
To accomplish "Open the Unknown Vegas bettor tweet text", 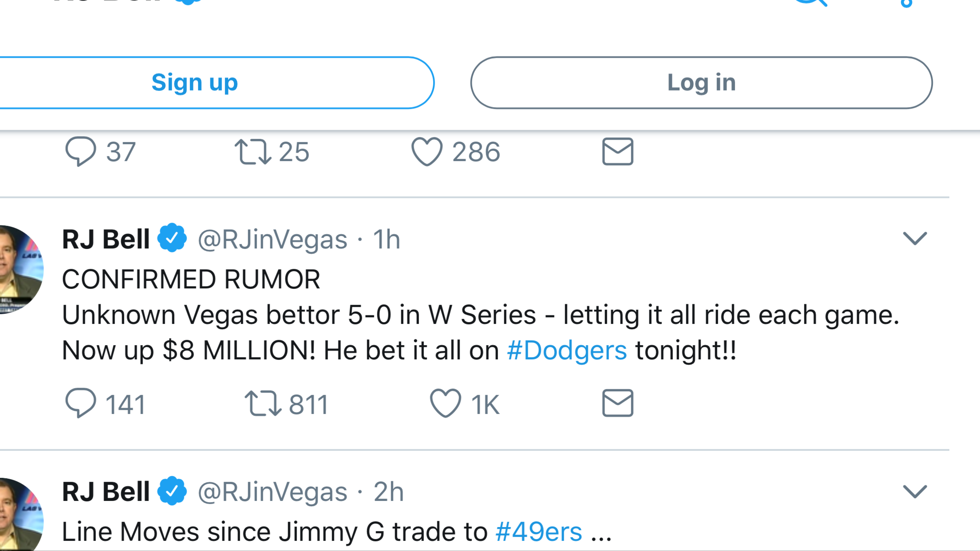I will pos(479,316).
